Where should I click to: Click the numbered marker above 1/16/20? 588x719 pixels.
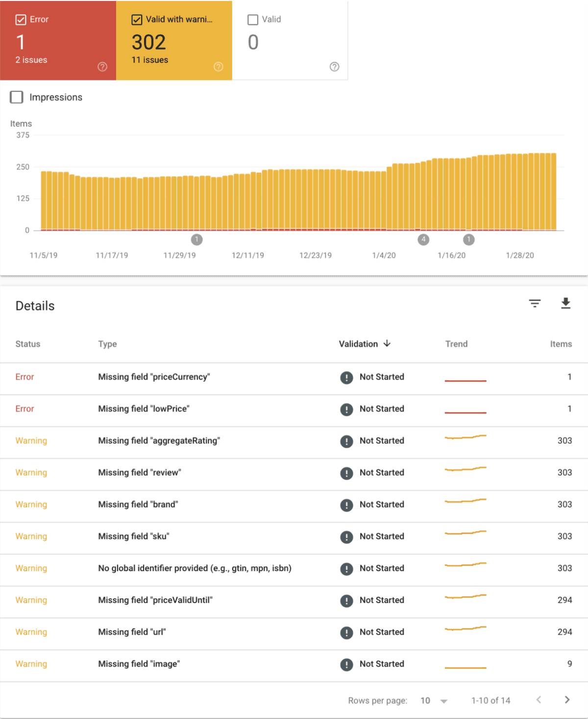click(468, 240)
